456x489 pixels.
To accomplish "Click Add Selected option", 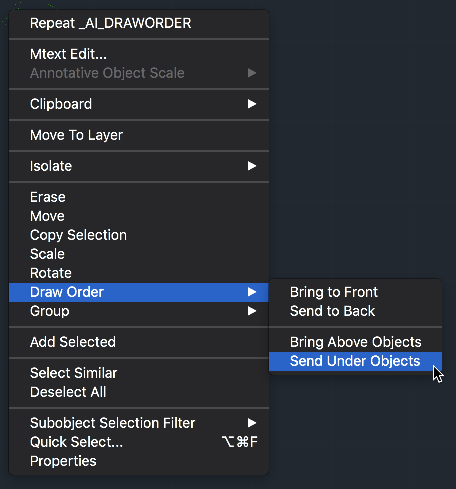I will coord(139,342).
